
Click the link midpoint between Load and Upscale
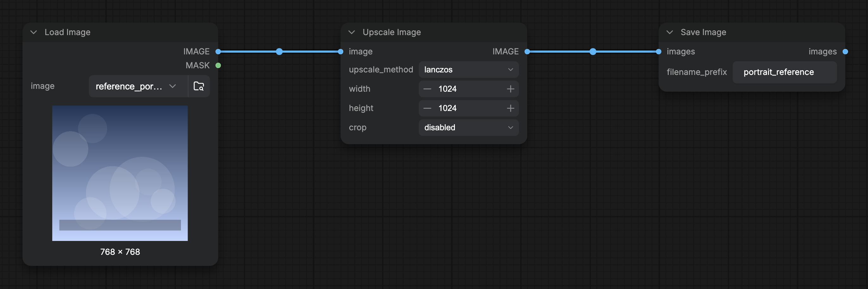coord(279,52)
